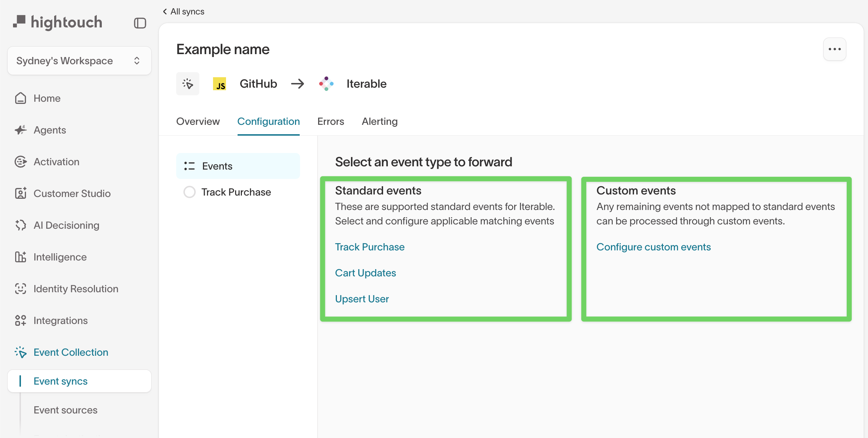Go back to All syncs
This screenshot has height=438, width=868.
click(x=184, y=12)
